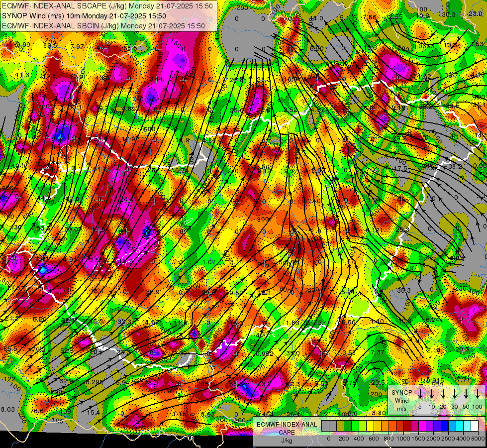
Task: Pick the yellow swatch in CAPE scale
Action: (370, 426)
